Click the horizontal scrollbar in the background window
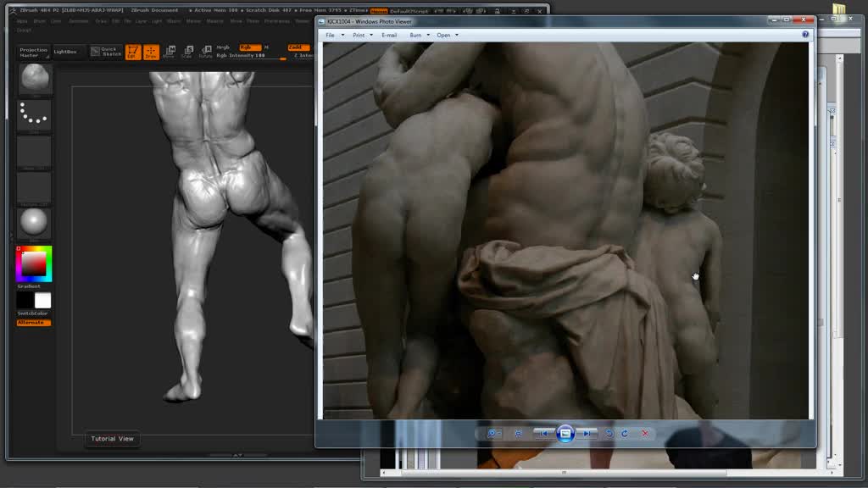Viewport: 868px width, 488px height. [564, 473]
